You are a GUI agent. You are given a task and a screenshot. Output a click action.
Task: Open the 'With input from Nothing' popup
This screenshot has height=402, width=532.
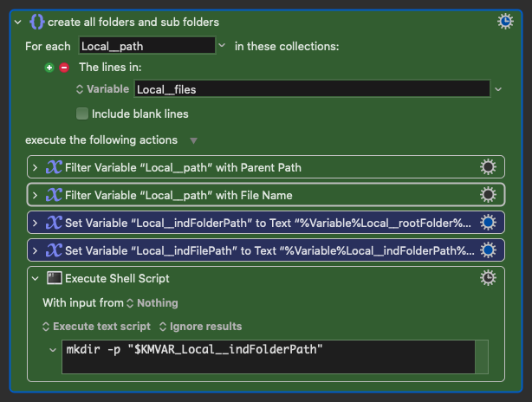[x=152, y=303]
